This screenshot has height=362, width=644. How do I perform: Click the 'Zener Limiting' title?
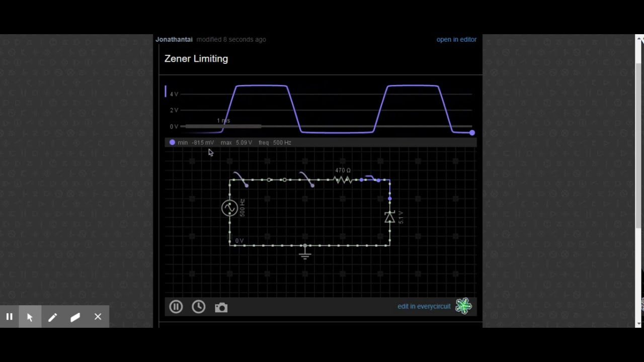pos(196,59)
